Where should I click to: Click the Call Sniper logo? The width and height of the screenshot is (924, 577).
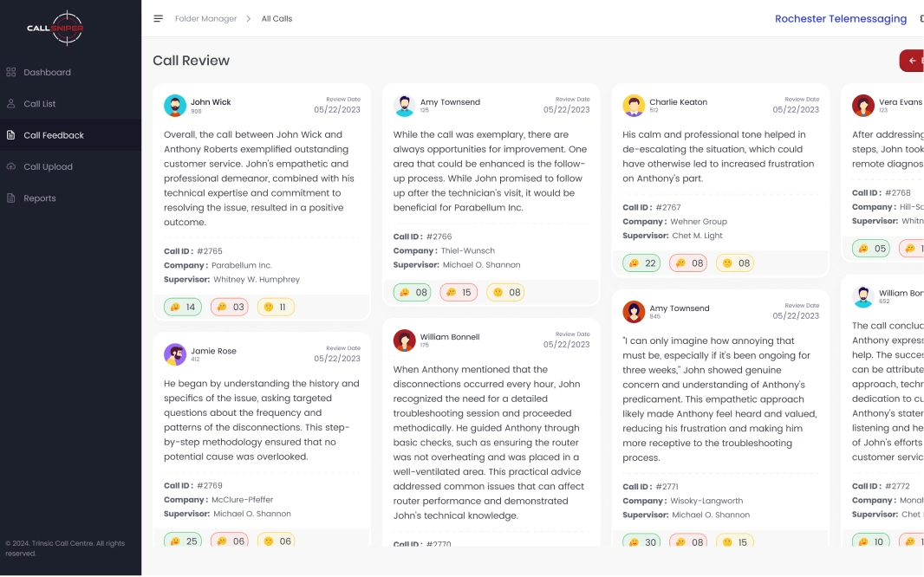click(55, 28)
